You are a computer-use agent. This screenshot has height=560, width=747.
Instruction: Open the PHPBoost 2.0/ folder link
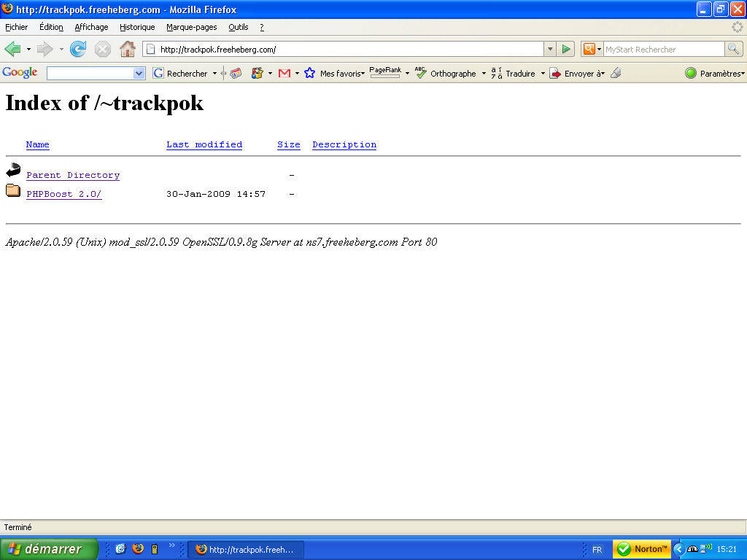point(63,195)
